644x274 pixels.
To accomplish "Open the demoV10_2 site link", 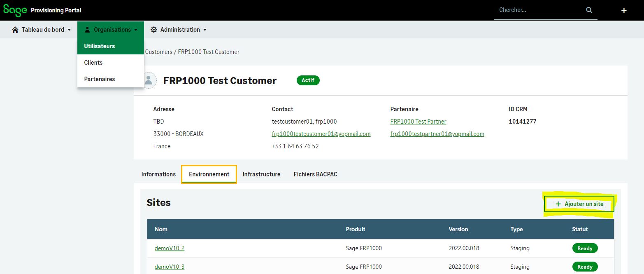I will 170,248.
